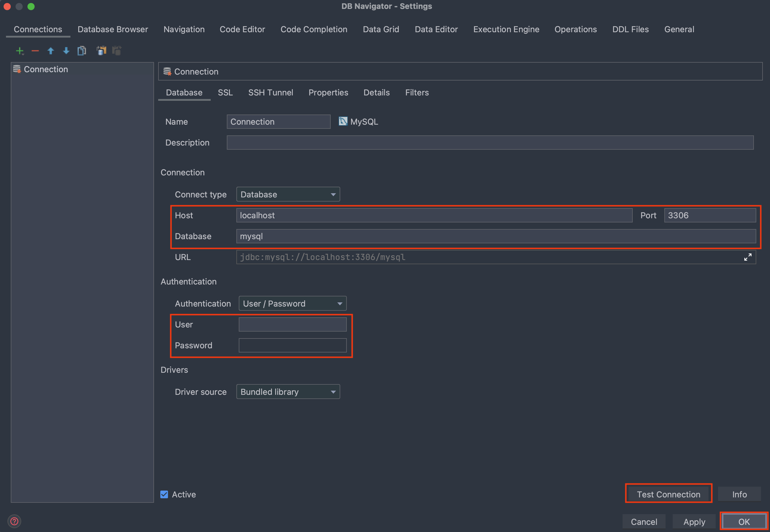Image resolution: width=770 pixels, height=532 pixels.
Task: Remove the selected connection with the minus icon
Action: tap(35, 51)
